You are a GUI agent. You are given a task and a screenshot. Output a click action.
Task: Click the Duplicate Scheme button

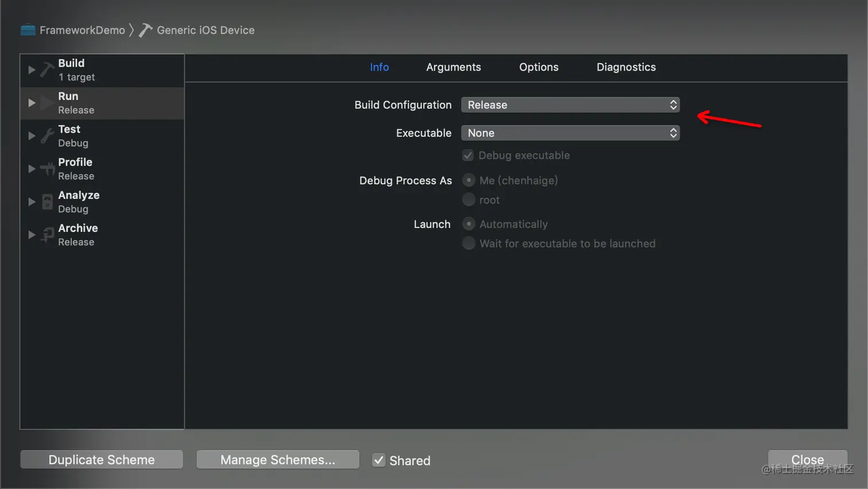102,460
